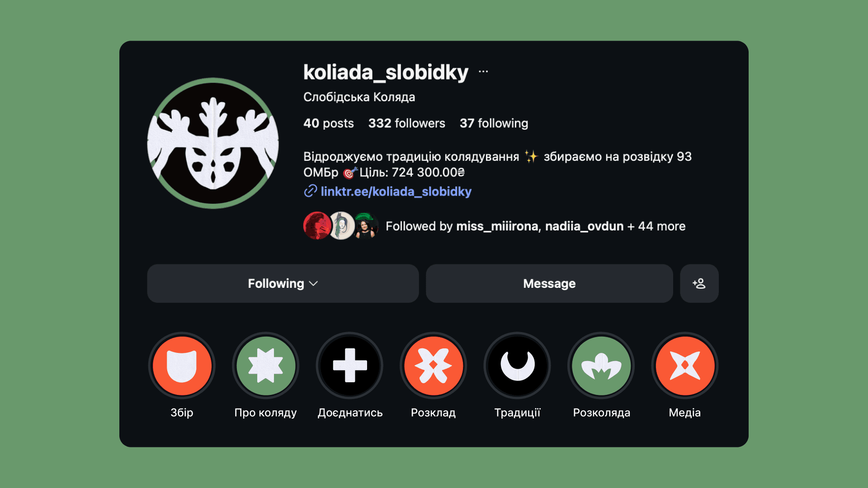Open the Медіа story highlight
Screen dimensions: 868x488
coord(685,366)
